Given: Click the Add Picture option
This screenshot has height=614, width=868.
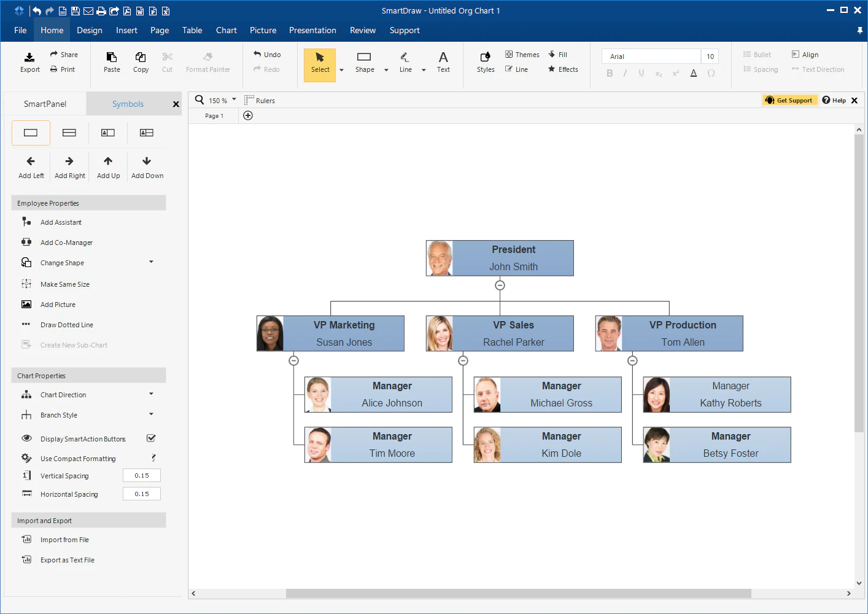Looking at the screenshot, I should pos(58,305).
